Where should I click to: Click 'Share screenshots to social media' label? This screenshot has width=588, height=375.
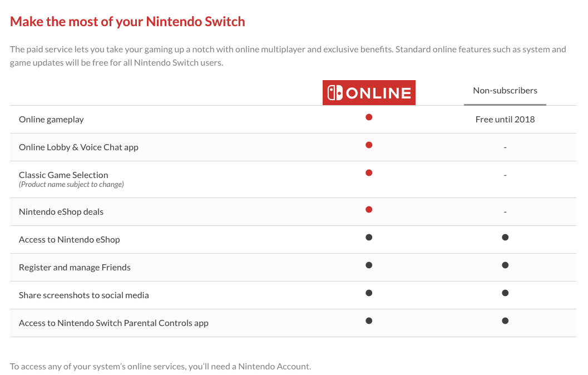tap(84, 295)
